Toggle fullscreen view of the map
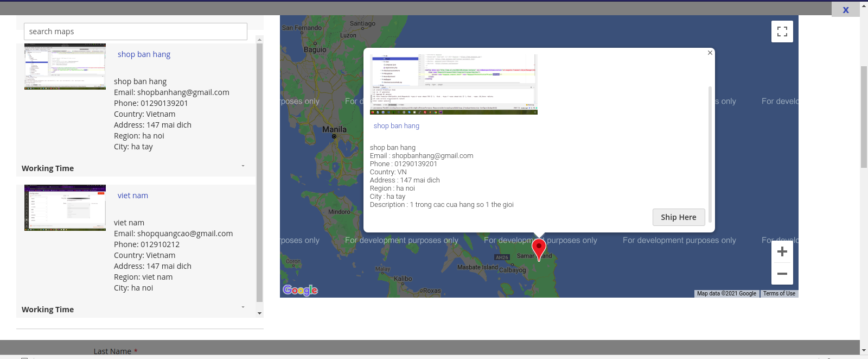 click(x=782, y=32)
